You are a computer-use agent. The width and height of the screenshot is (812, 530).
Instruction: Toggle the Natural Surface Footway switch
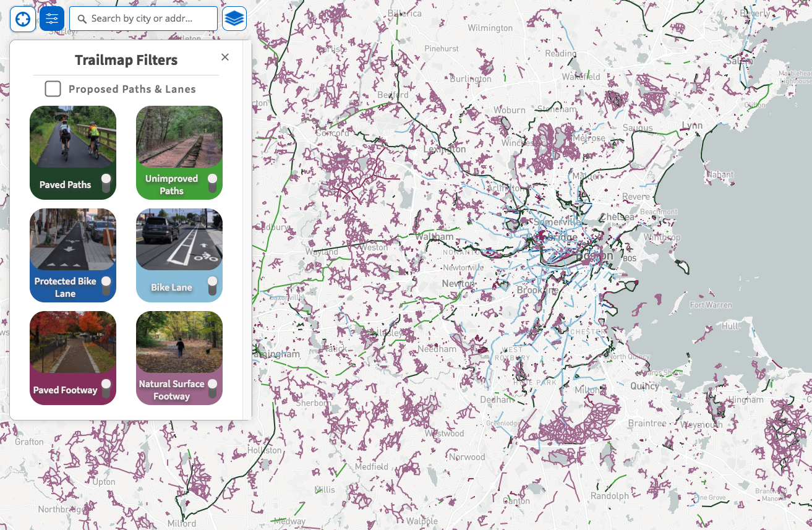[212, 388]
